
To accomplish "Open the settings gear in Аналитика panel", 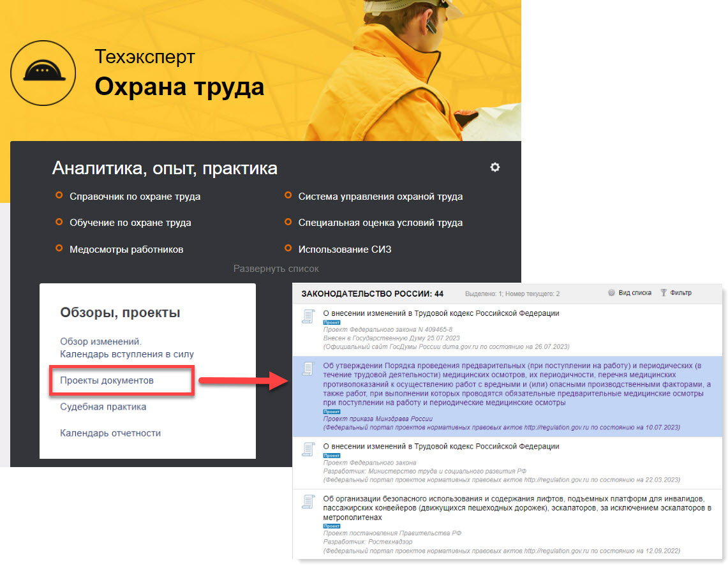I will pyautogui.click(x=495, y=167).
